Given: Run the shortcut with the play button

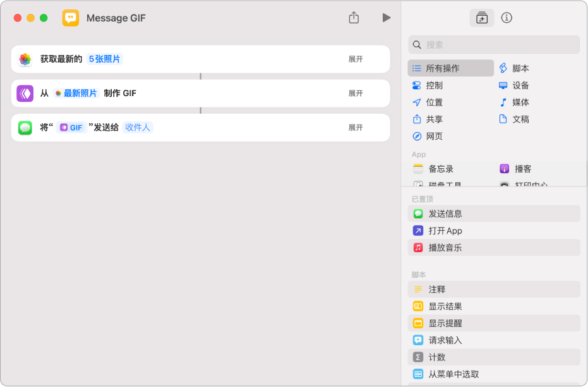Looking at the screenshot, I should coord(387,18).
